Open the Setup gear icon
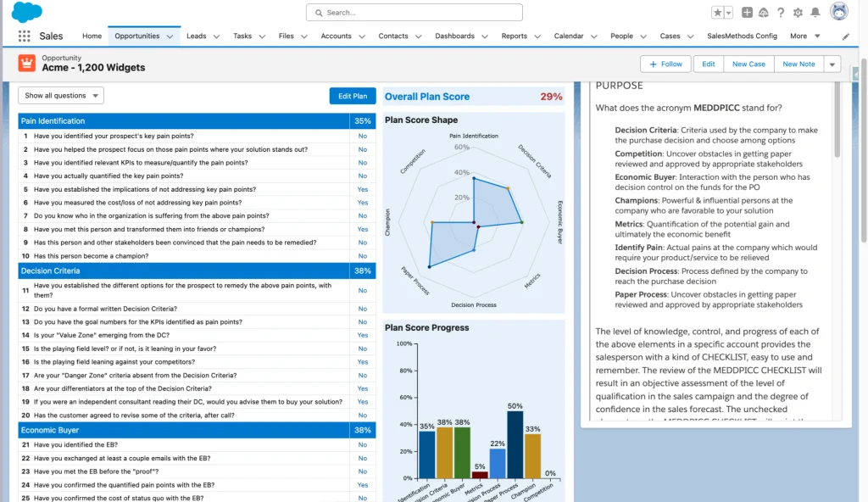This screenshot has width=868, height=502. pos(798,13)
